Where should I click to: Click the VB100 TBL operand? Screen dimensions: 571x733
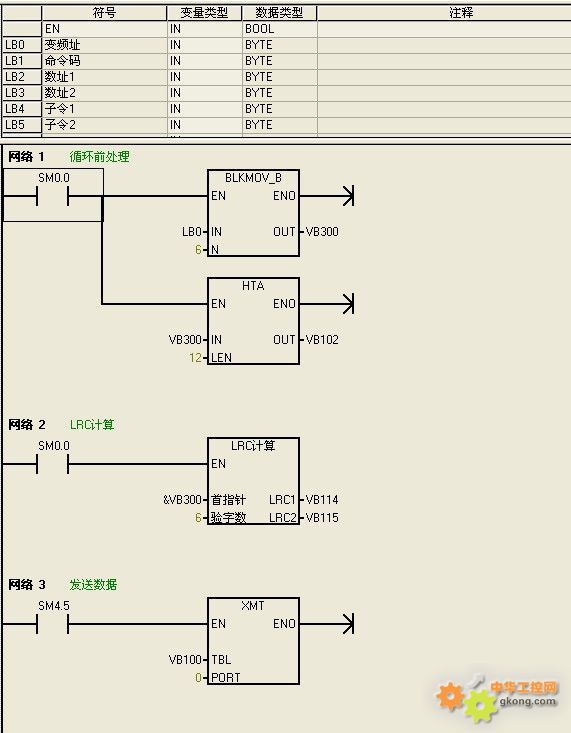coord(185,659)
